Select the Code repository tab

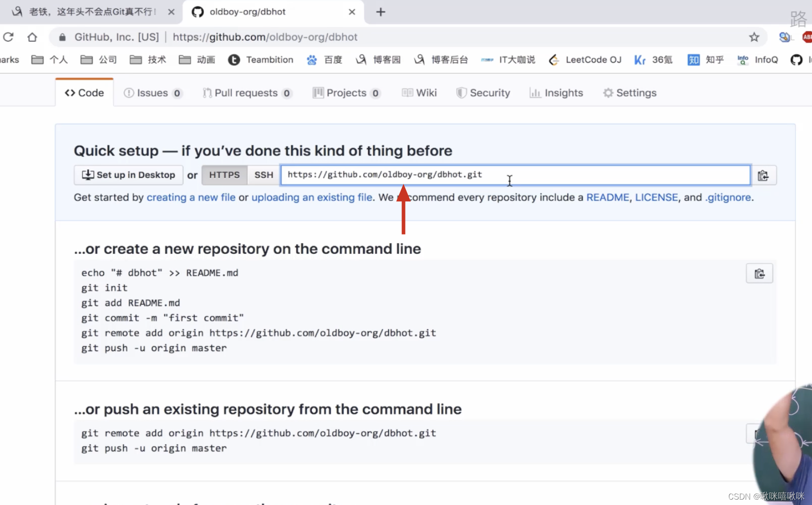84,93
